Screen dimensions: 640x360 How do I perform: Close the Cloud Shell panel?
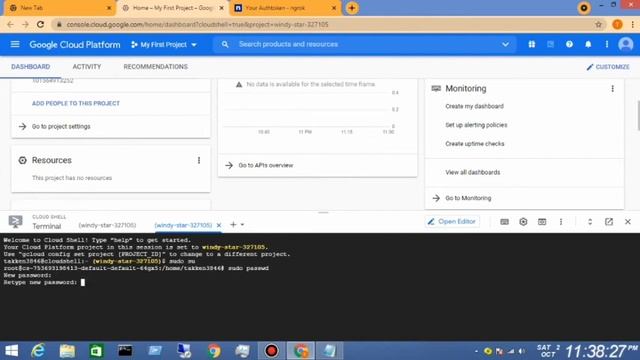[x=628, y=222]
